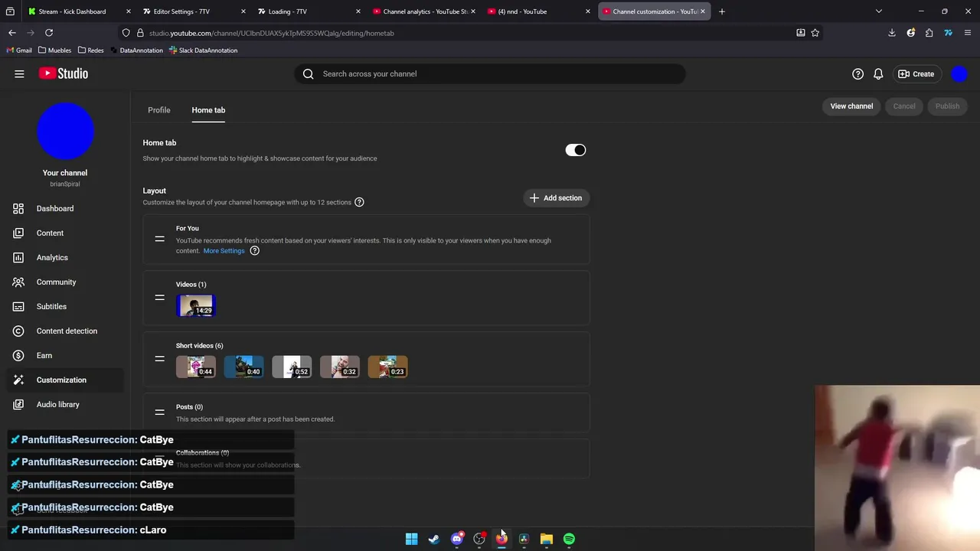Click the 0:52 short thumbnail
980x551 pixels.
pos(292,367)
